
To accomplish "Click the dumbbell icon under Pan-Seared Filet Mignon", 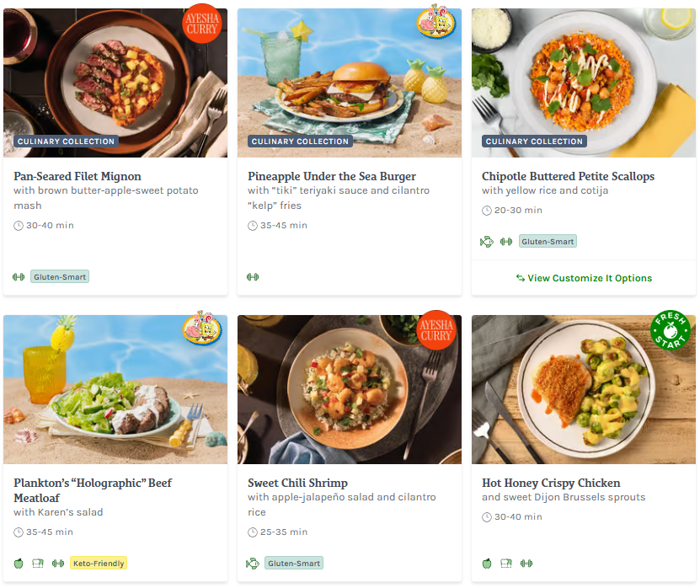I will [x=19, y=277].
